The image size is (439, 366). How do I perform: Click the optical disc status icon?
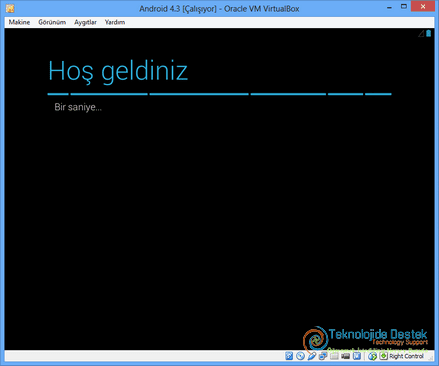300,356
